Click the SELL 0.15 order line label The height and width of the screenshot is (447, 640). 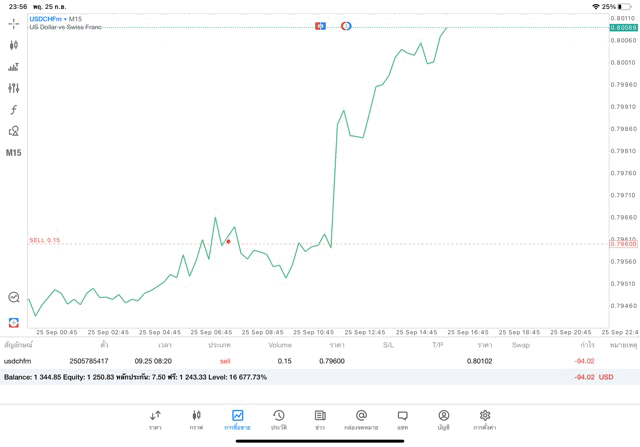point(44,240)
